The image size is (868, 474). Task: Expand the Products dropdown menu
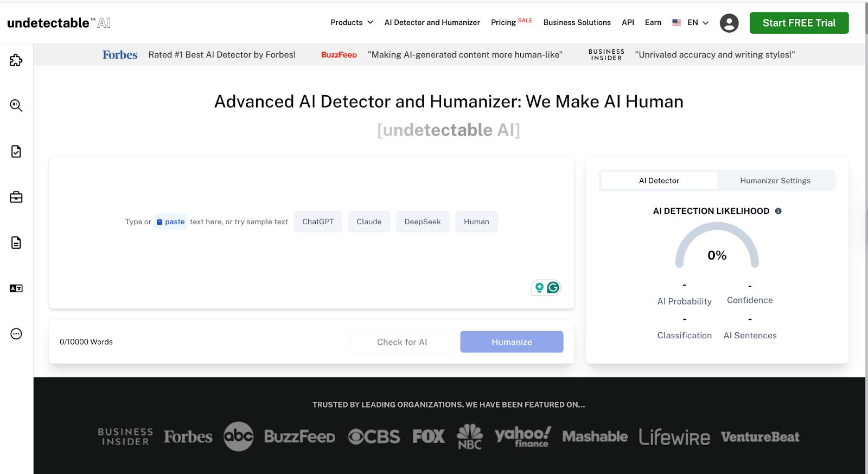(x=352, y=22)
